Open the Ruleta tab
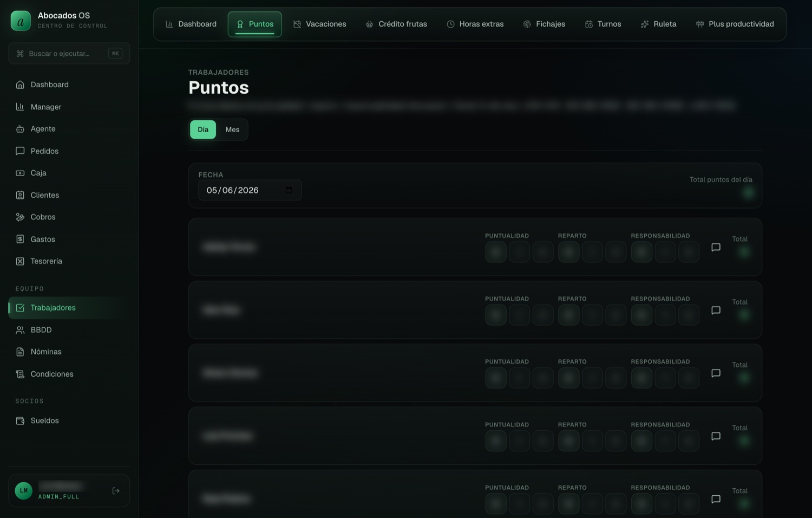The height and width of the screenshot is (518, 812). (x=659, y=24)
